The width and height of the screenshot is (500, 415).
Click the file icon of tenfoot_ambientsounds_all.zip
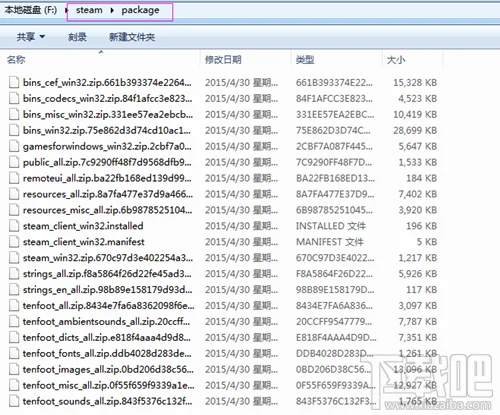[14, 322]
